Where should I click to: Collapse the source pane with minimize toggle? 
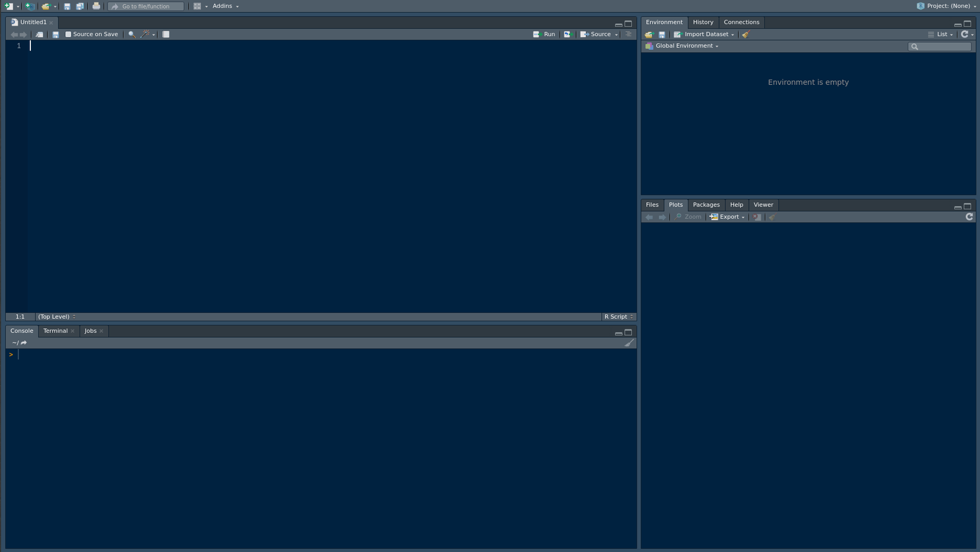click(619, 24)
